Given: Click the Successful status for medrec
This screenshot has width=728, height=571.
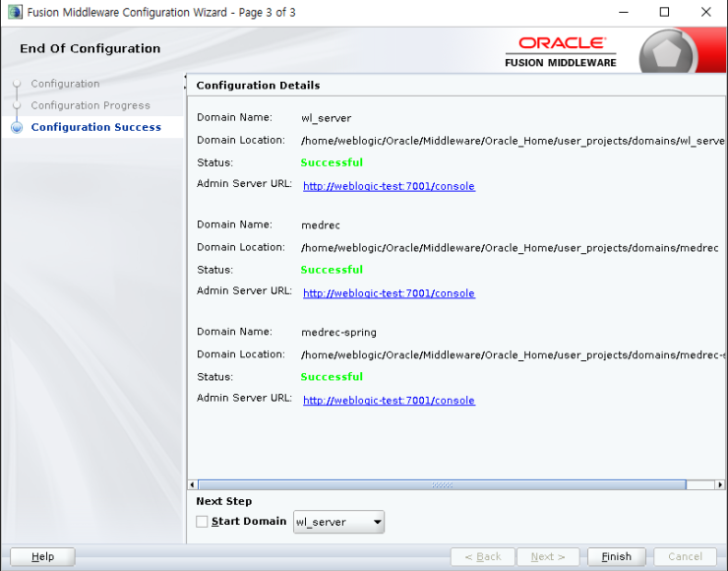Looking at the screenshot, I should click(332, 270).
